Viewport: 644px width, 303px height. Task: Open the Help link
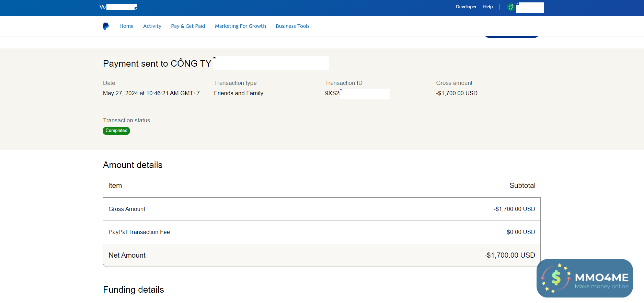point(488,7)
